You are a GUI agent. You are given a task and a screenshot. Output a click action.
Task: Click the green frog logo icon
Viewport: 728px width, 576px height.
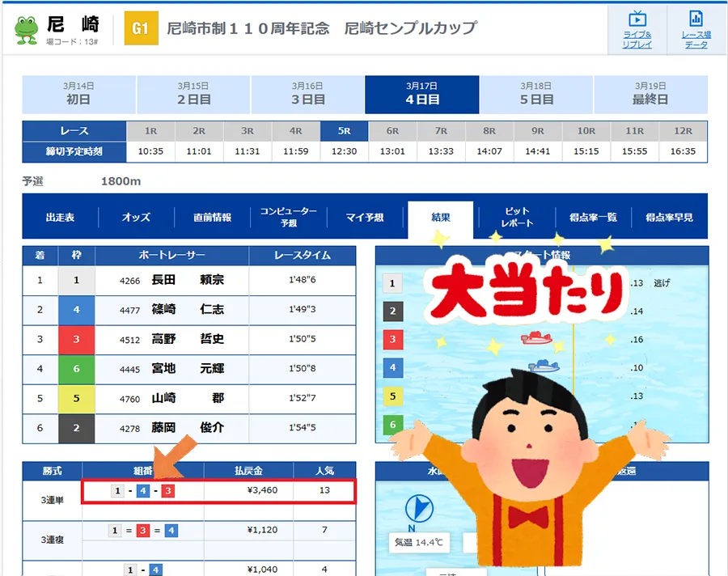[x=26, y=28]
